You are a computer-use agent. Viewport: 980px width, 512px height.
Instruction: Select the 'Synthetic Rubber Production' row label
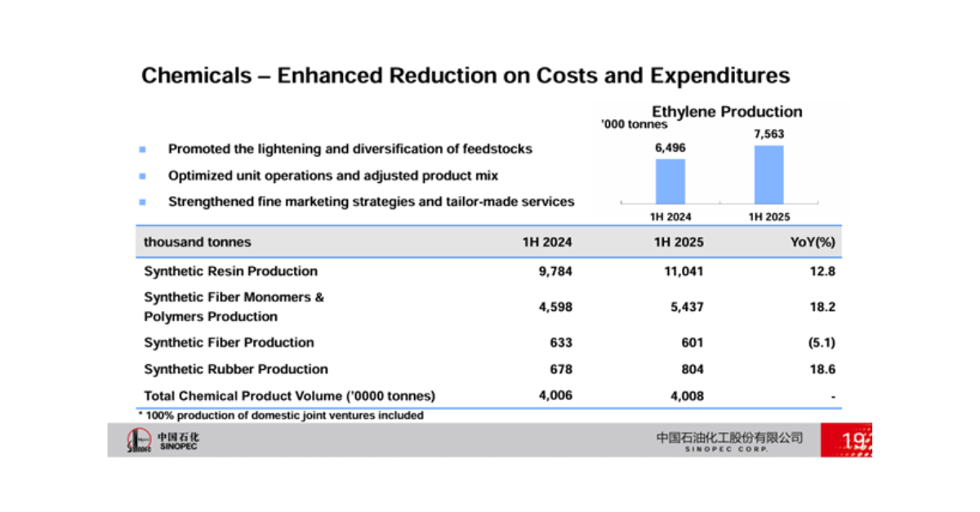coord(235,369)
